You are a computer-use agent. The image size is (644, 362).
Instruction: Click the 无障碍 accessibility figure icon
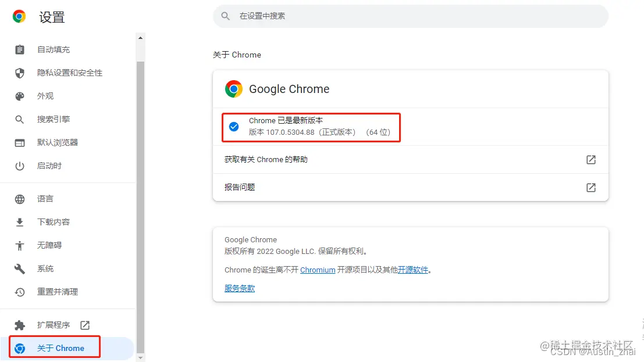click(x=20, y=245)
